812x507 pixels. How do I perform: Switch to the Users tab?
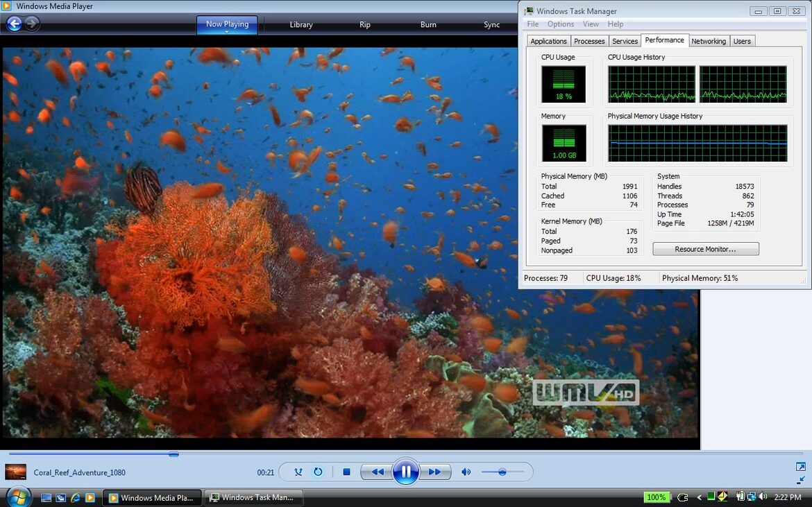pos(742,42)
